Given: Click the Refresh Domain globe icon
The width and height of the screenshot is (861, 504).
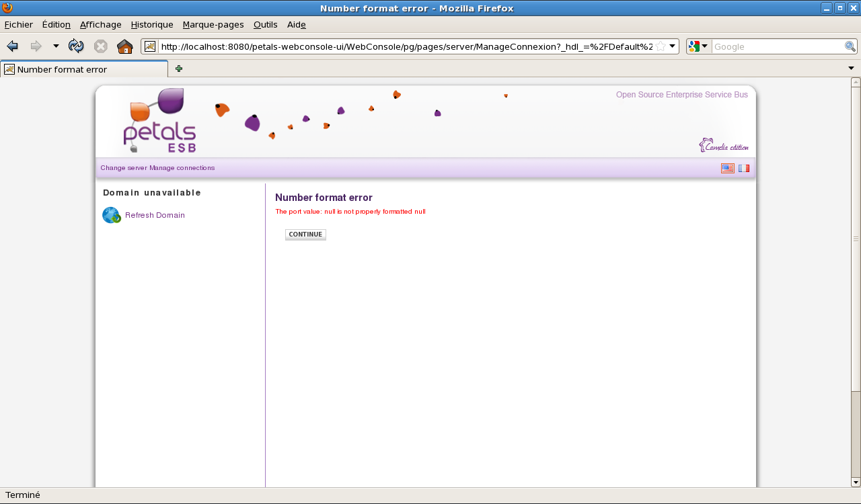Looking at the screenshot, I should coord(111,215).
